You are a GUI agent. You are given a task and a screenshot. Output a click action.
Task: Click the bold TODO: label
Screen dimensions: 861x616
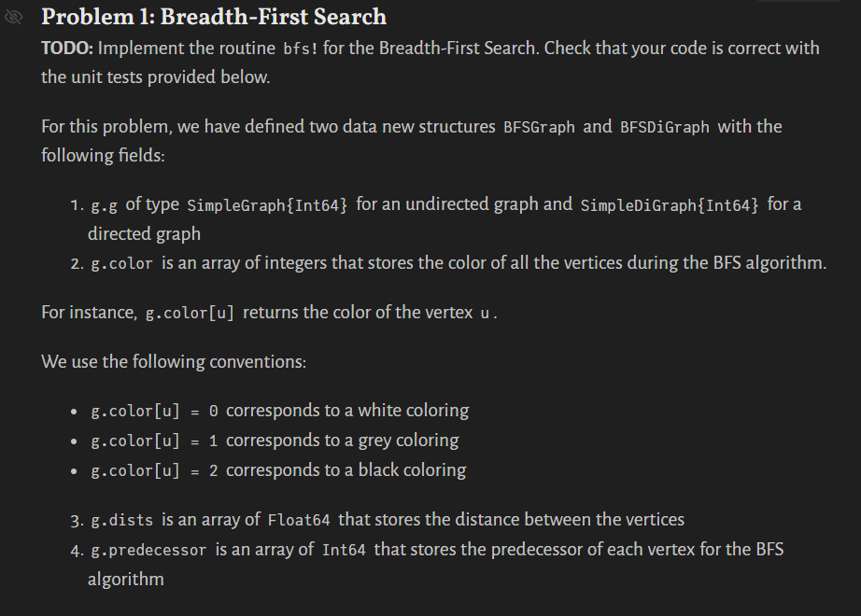tap(66, 48)
